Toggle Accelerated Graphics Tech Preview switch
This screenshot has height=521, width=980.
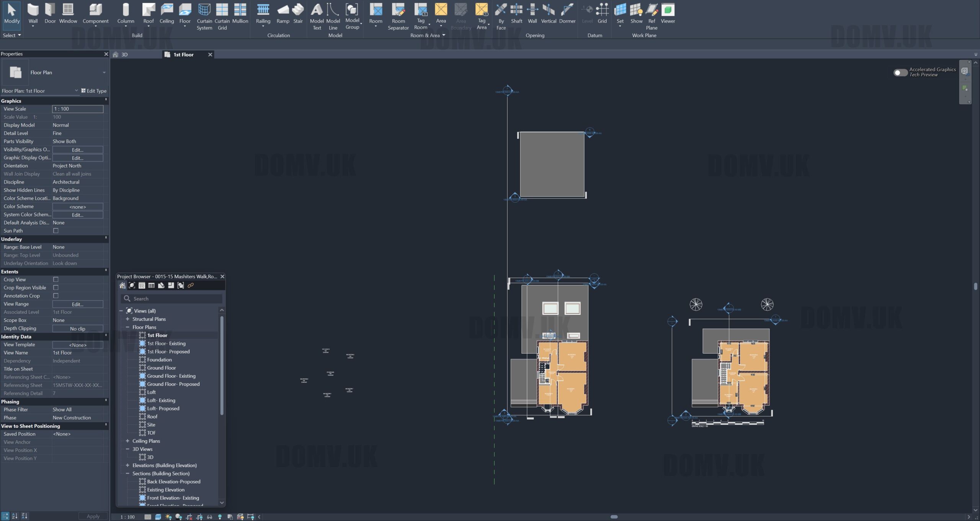900,72
